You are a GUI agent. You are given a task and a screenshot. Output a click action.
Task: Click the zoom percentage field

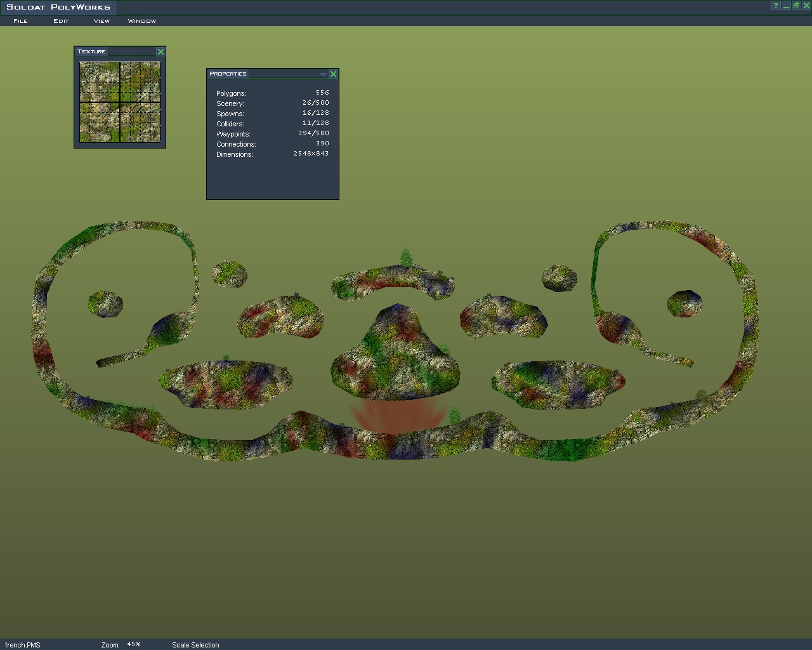point(134,644)
